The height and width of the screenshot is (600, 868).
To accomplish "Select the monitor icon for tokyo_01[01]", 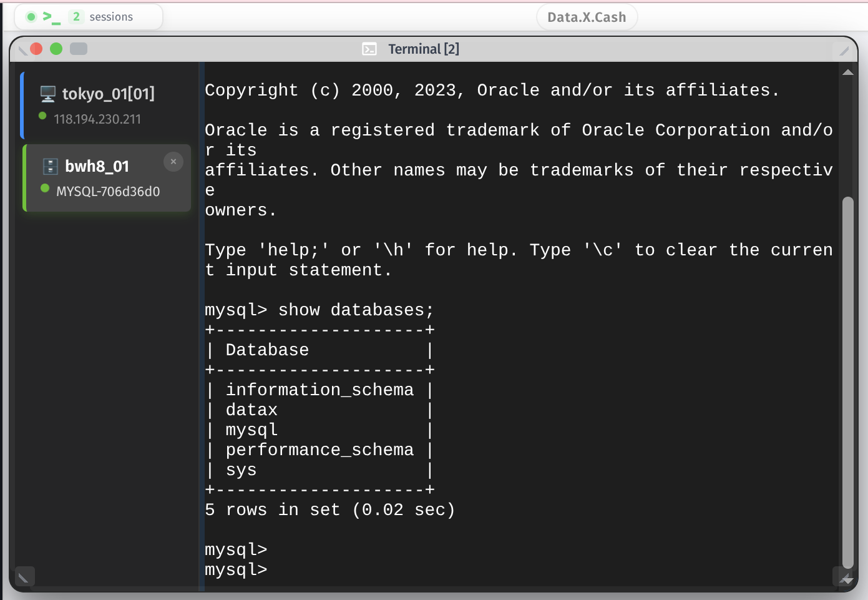I will (x=47, y=93).
